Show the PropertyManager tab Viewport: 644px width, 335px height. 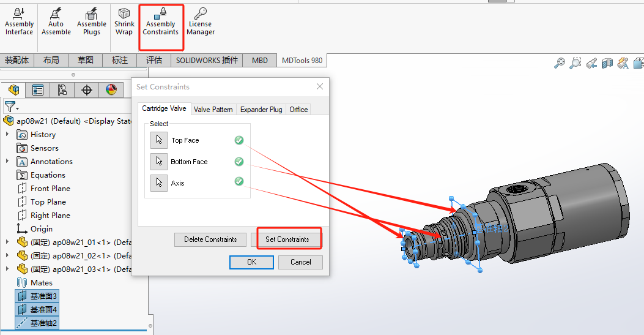tap(38, 89)
